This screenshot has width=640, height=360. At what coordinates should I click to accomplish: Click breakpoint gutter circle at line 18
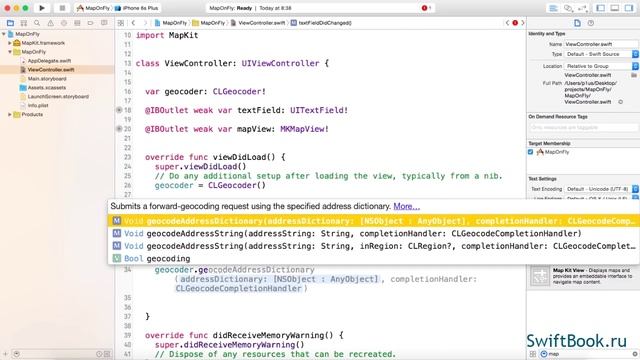pos(119,110)
